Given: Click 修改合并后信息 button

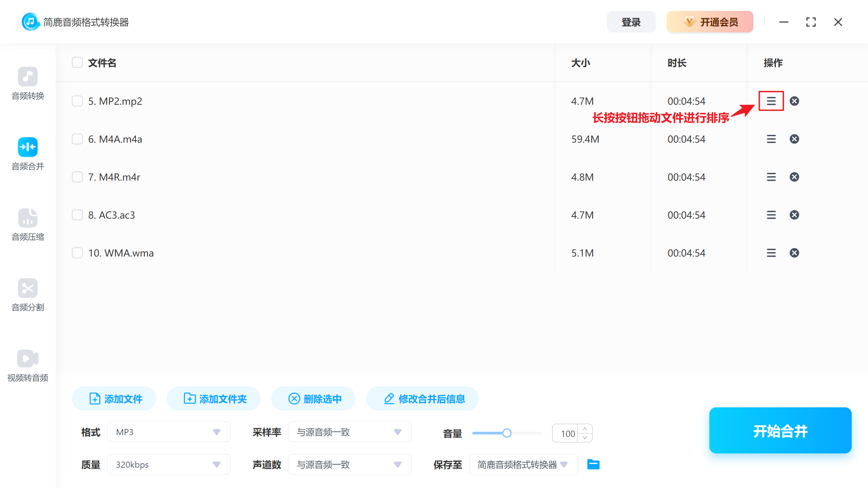Looking at the screenshot, I should [x=422, y=399].
